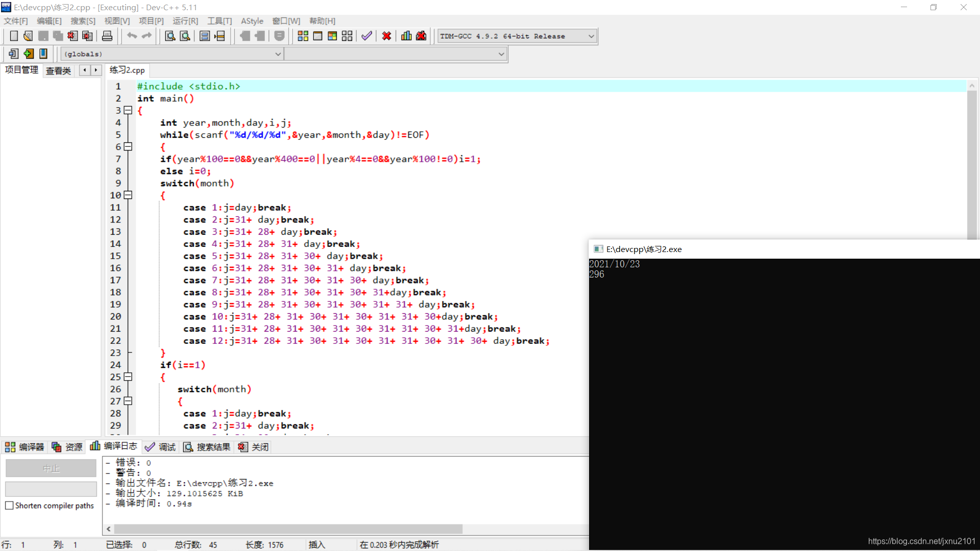Open the 搜索[S] menu
This screenshot has width=980, height=551.
(x=83, y=21)
